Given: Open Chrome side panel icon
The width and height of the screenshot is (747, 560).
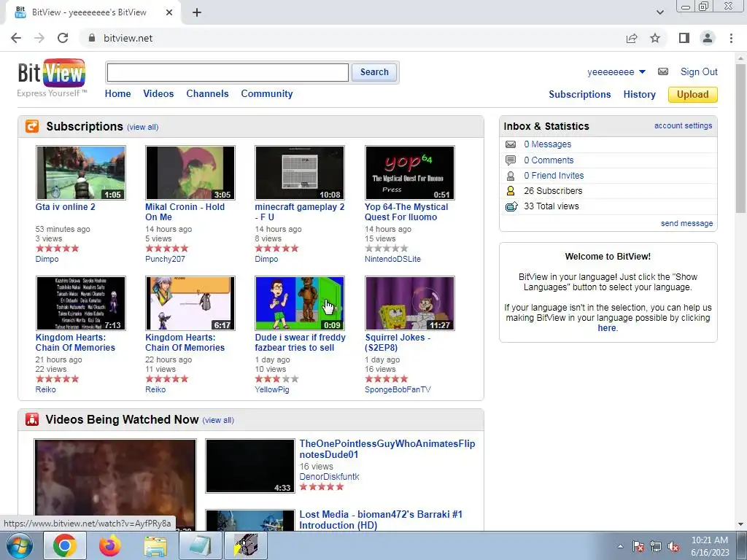Looking at the screenshot, I should pyautogui.click(x=684, y=38).
